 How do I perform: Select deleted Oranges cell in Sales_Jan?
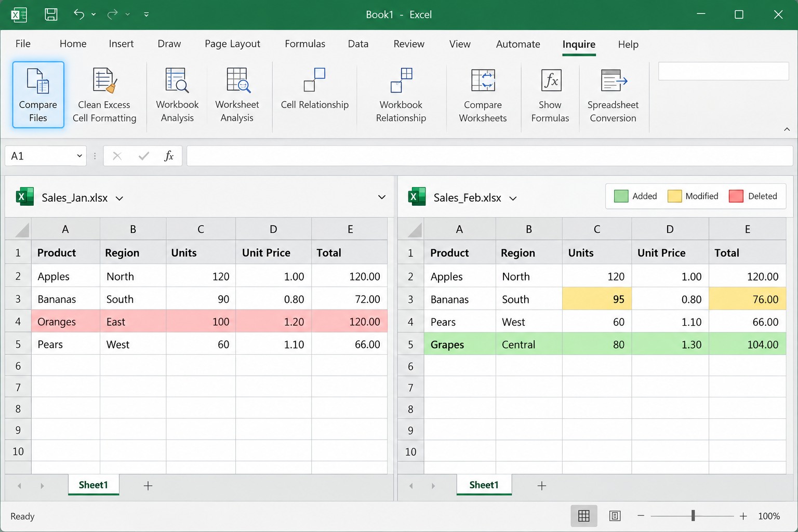pos(65,322)
